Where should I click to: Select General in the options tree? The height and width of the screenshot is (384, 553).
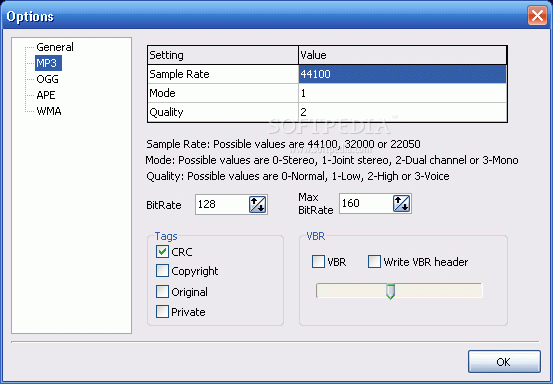point(55,47)
